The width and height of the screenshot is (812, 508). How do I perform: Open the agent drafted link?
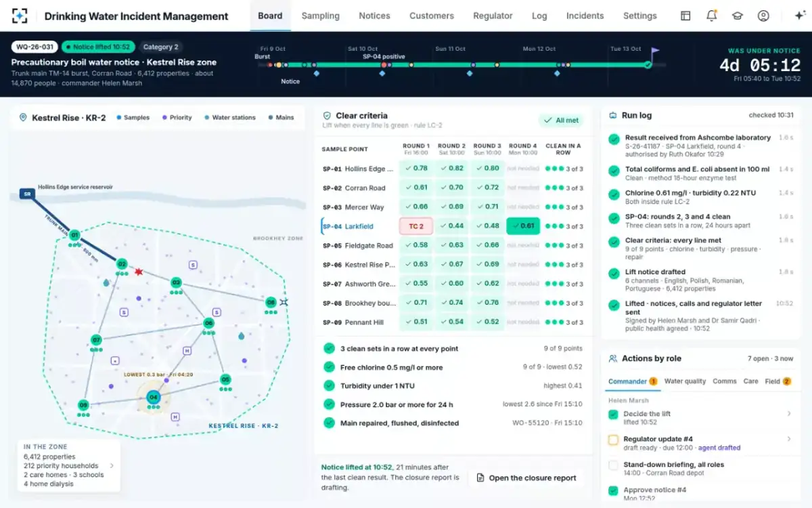pos(719,448)
